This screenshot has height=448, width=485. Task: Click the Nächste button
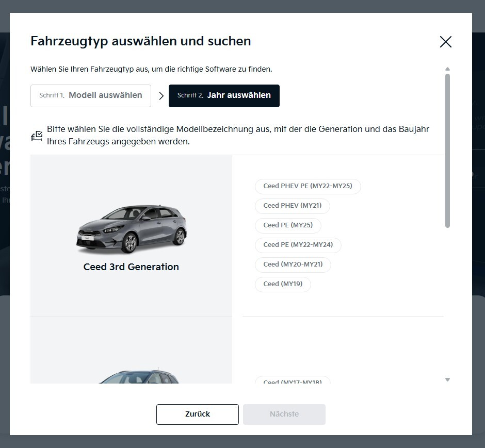point(284,414)
